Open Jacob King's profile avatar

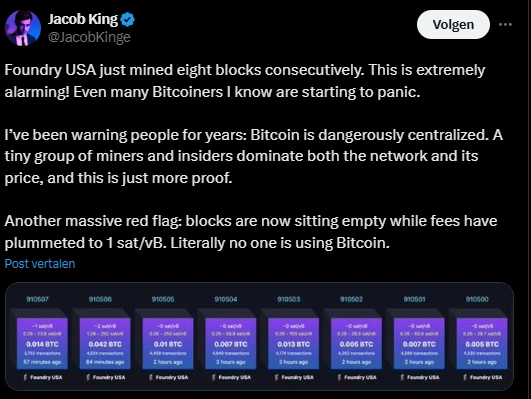click(23, 28)
